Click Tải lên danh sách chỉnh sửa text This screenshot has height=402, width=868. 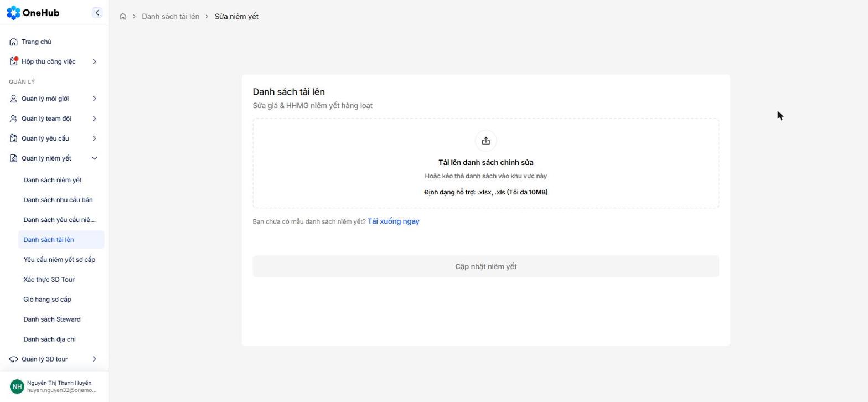pos(485,162)
